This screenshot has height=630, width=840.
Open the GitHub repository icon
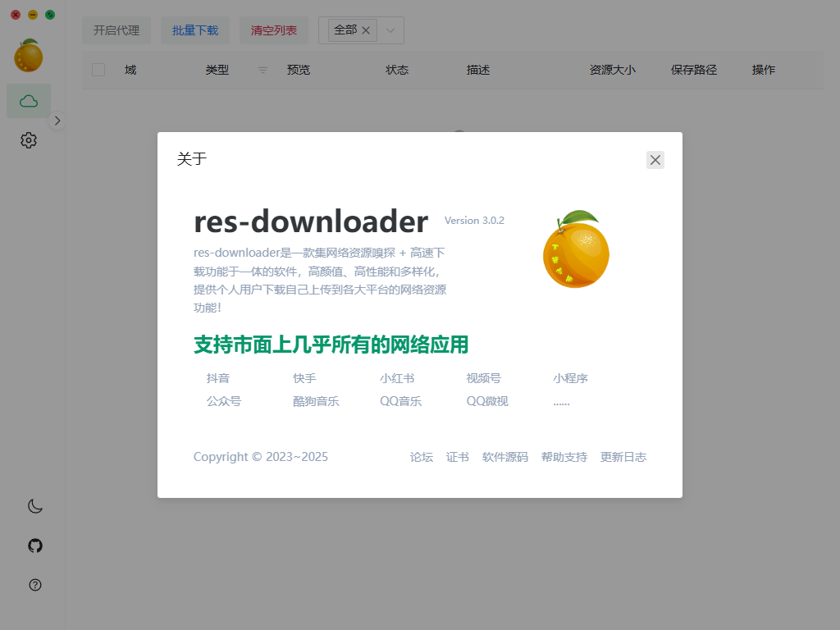(34, 546)
